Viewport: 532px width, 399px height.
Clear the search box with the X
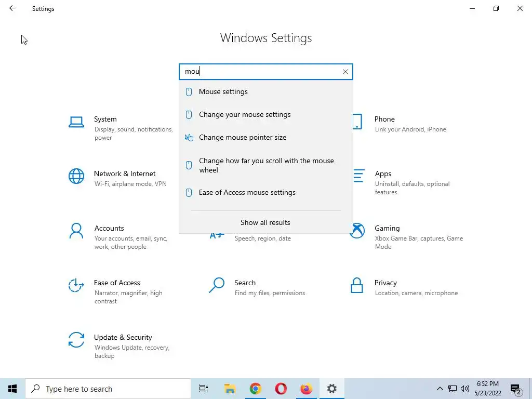coord(345,72)
